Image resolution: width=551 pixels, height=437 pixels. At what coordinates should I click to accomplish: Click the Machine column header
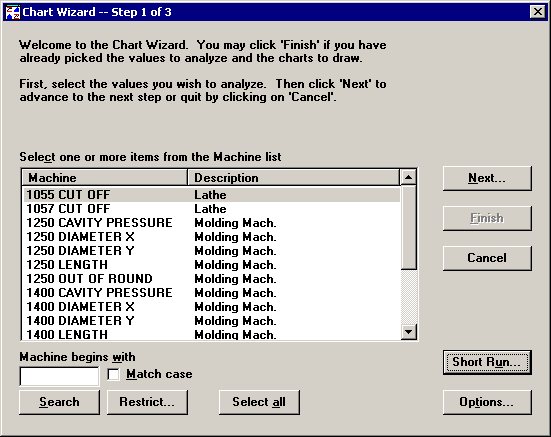(x=105, y=178)
